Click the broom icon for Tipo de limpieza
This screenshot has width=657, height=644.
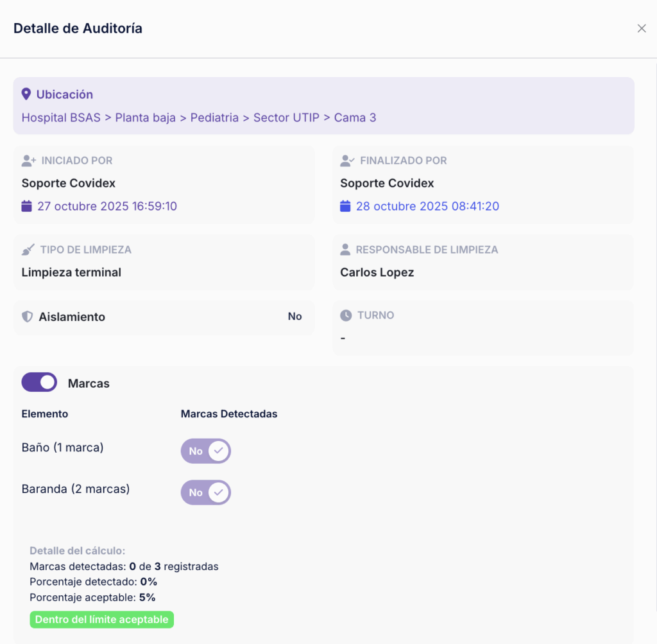pyautogui.click(x=28, y=250)
